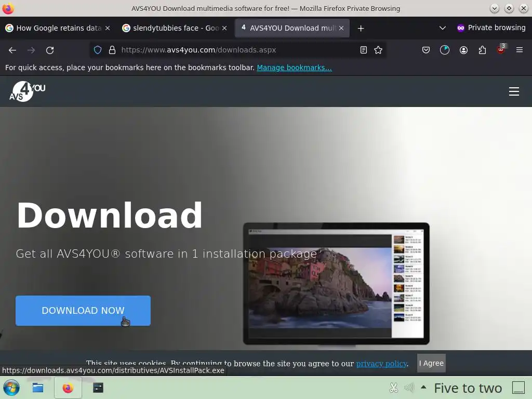Open privacy policy link
532x399 pixels.
pyautogui.click(x=381, y=363)
